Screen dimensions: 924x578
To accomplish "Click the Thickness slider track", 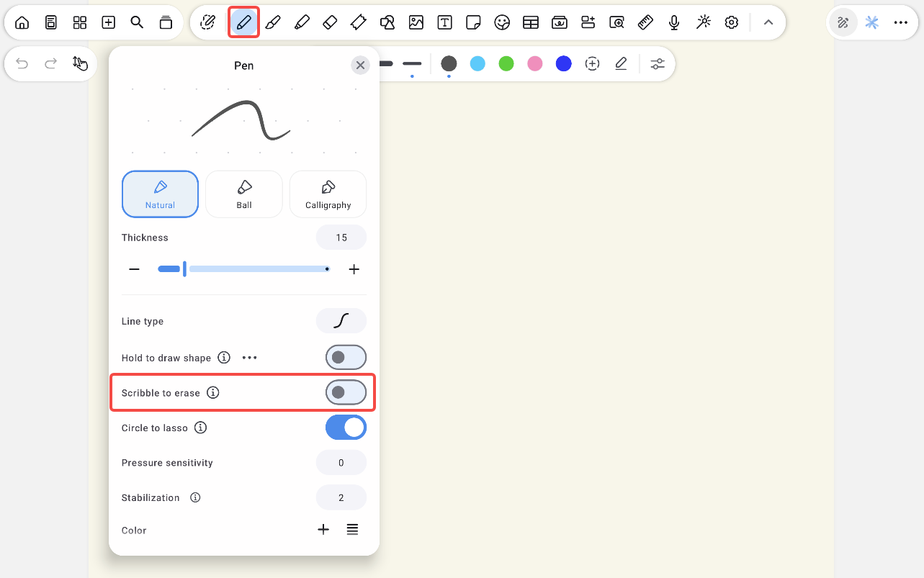I will pos(244,269).
